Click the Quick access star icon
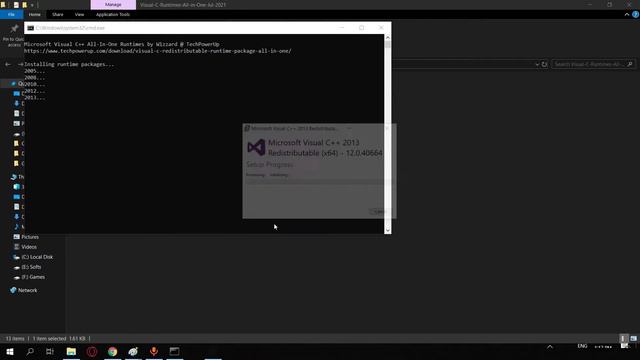Image resolution: width=640 pixels, height=360 pixels. pos(13,83)
